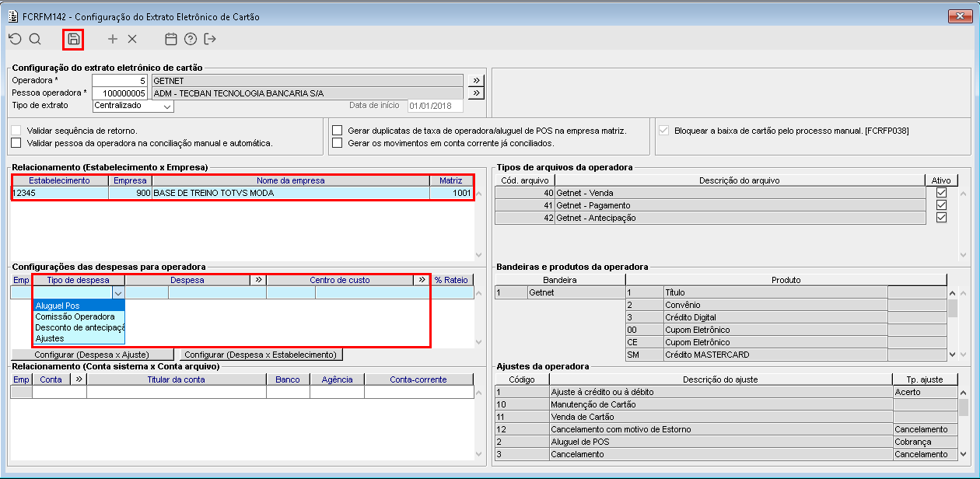Image resolution: width=980 pixels, height=479 pixels.
Task: Add a new record with the plus icon
Action: [x=113, y=39]
